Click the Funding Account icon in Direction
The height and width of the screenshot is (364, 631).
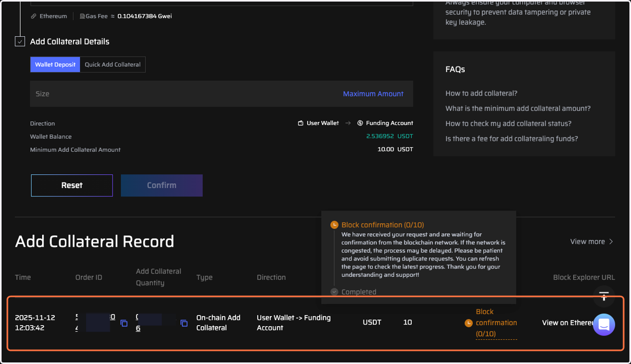click(360, 123)
